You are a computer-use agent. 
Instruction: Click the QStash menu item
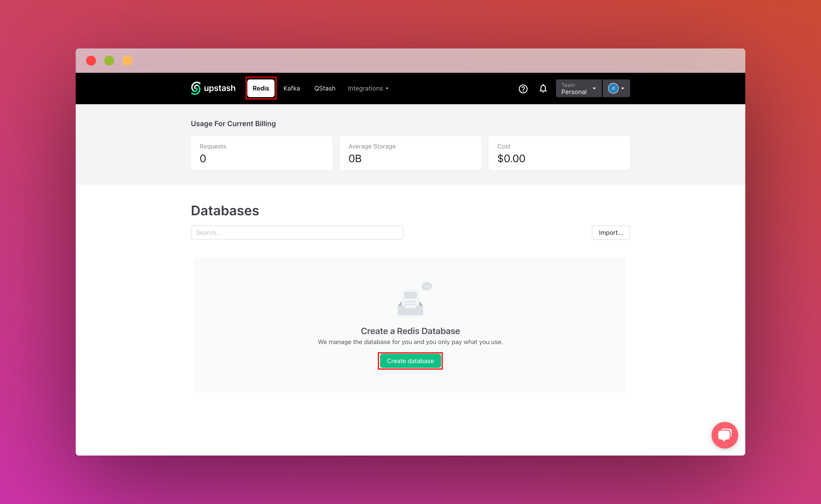325,88
